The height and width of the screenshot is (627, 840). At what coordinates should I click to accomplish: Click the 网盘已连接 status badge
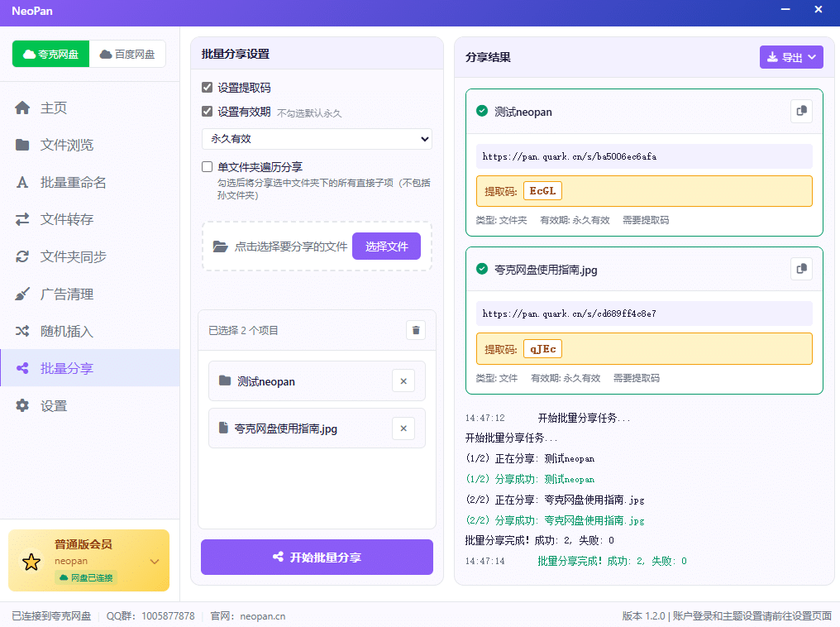86,577
